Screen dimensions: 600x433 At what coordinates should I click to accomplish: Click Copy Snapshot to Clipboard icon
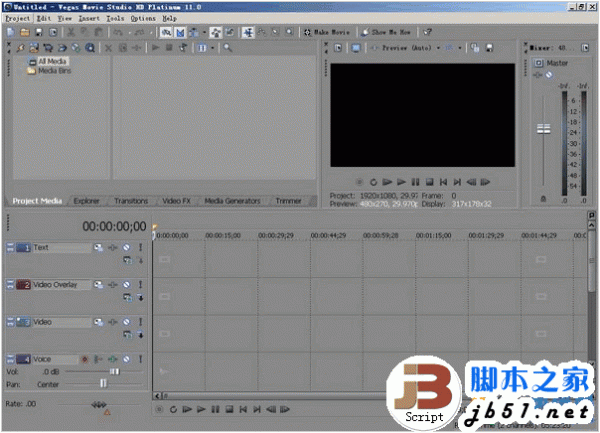coord(475,48)
